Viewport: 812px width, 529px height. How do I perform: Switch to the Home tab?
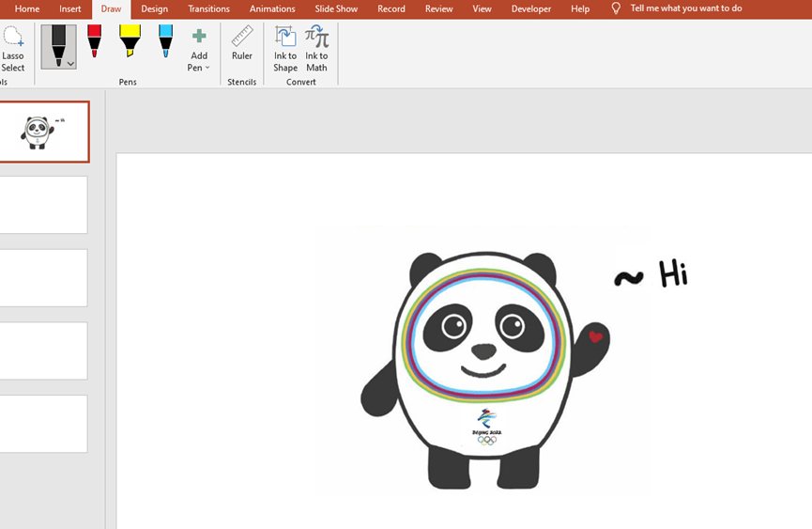click(27, 8)
